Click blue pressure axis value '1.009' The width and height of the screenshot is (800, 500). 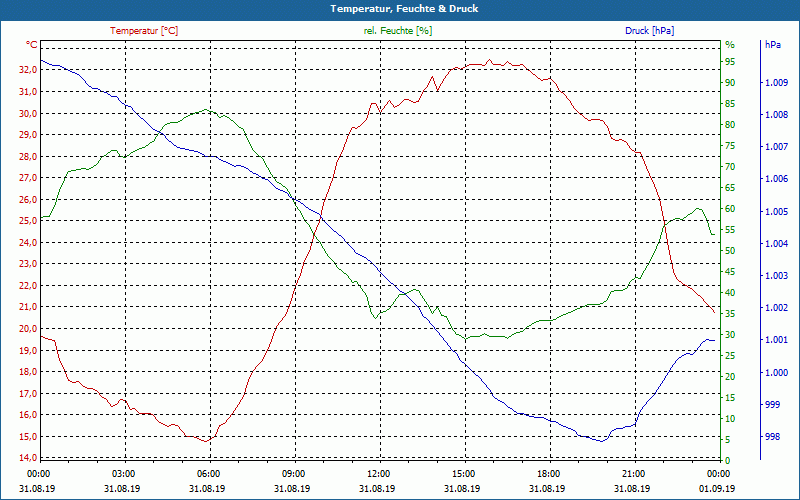click(777, 83)
